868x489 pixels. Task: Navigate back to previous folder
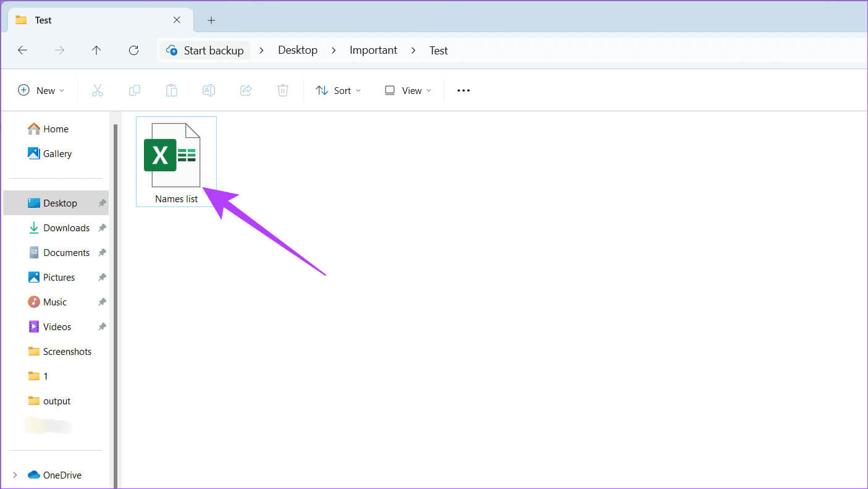23,51
